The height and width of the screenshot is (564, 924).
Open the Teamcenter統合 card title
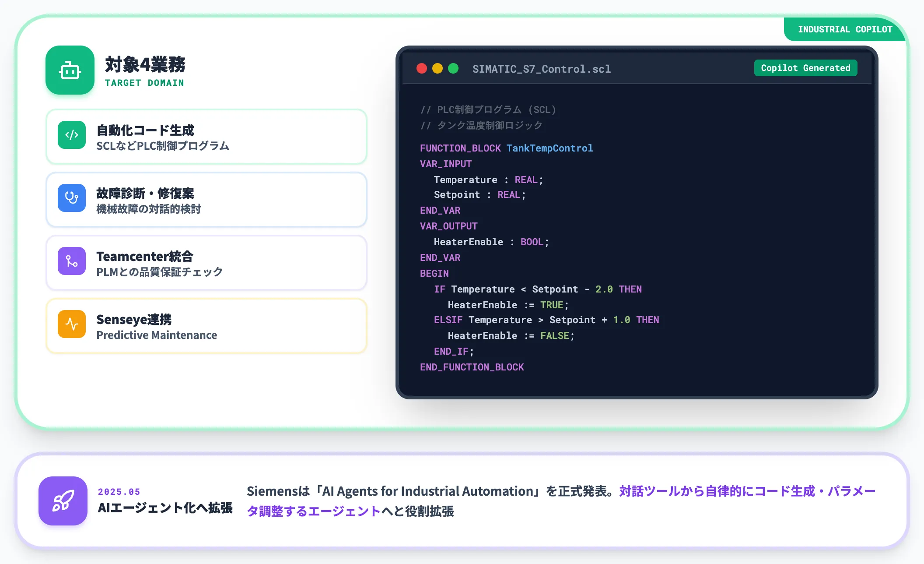[145, 256]
